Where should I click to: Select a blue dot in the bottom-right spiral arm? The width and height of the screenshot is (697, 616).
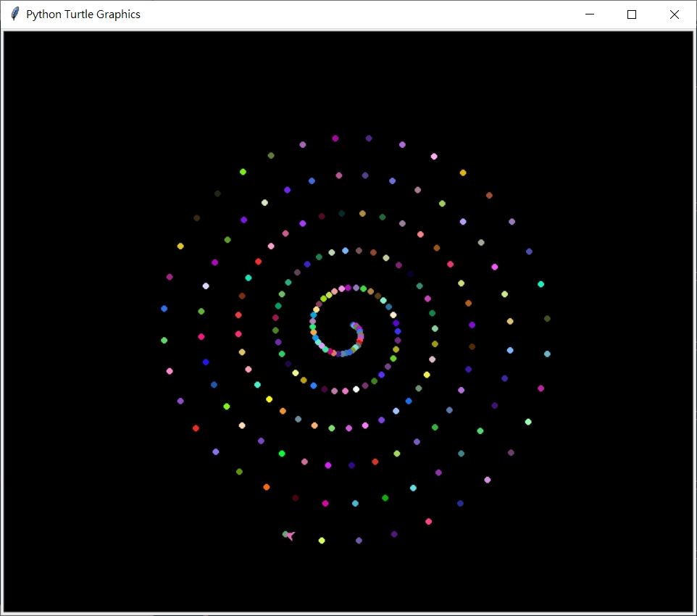point(461,504)
